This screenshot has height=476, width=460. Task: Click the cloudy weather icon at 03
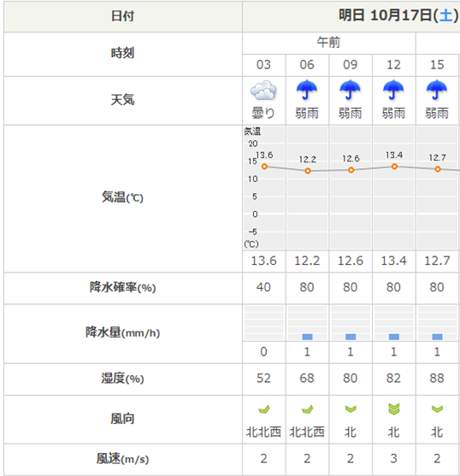(263, 91)
